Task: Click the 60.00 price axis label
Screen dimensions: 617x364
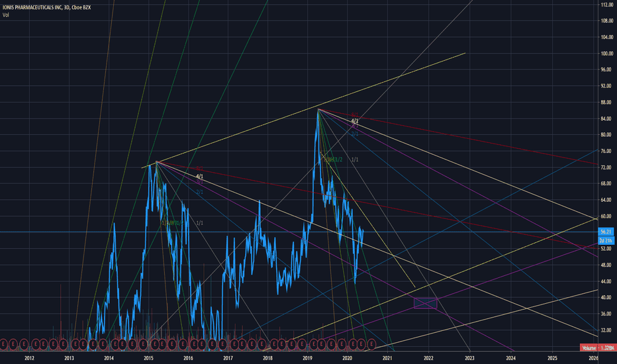Action: click(607, 216)
